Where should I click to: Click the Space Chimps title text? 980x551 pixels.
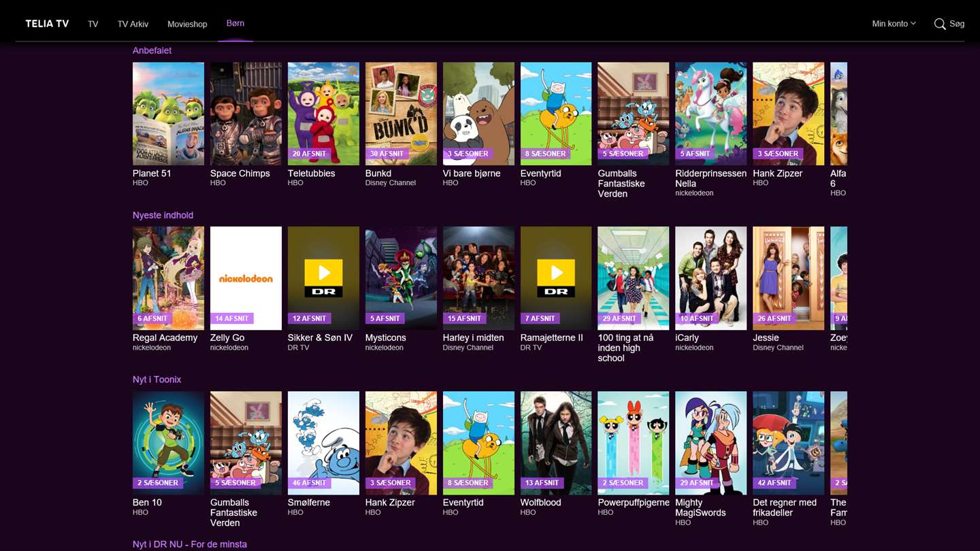click(x=240, y=173)
